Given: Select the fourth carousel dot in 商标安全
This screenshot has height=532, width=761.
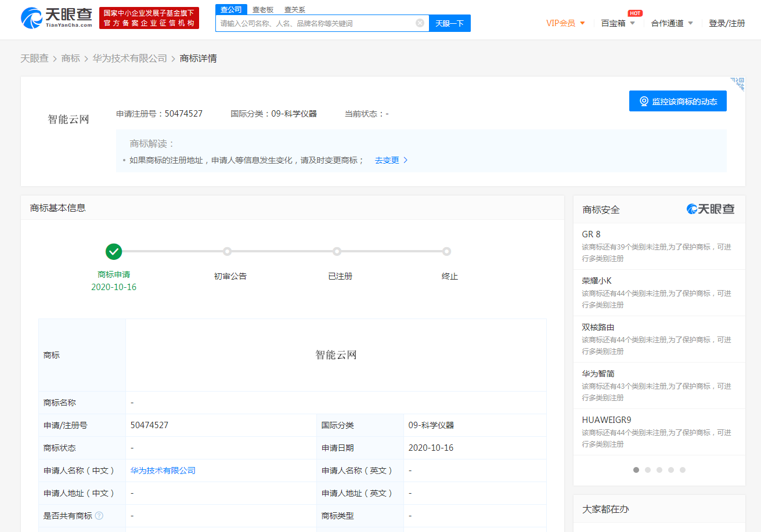Looking at the screenshot, I should coord(671,470).
